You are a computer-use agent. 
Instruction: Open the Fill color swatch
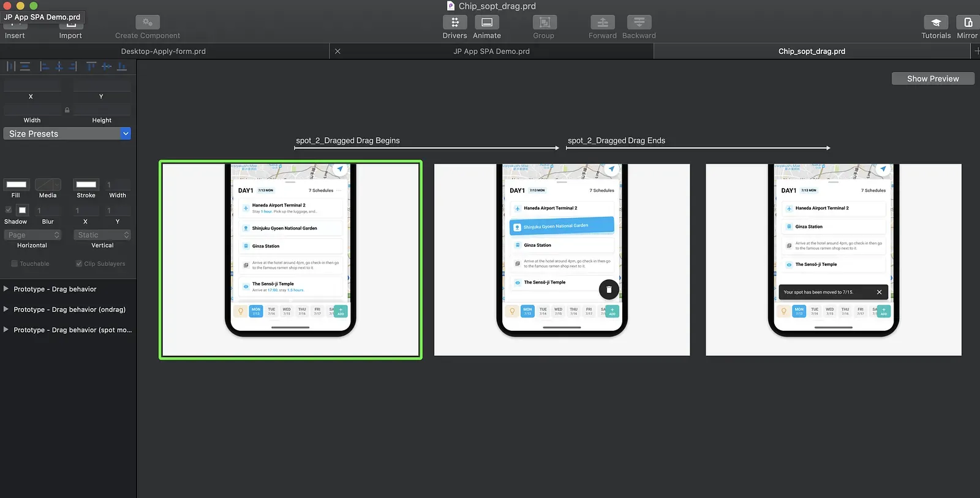pyautogui.click(x=17, y=184)
